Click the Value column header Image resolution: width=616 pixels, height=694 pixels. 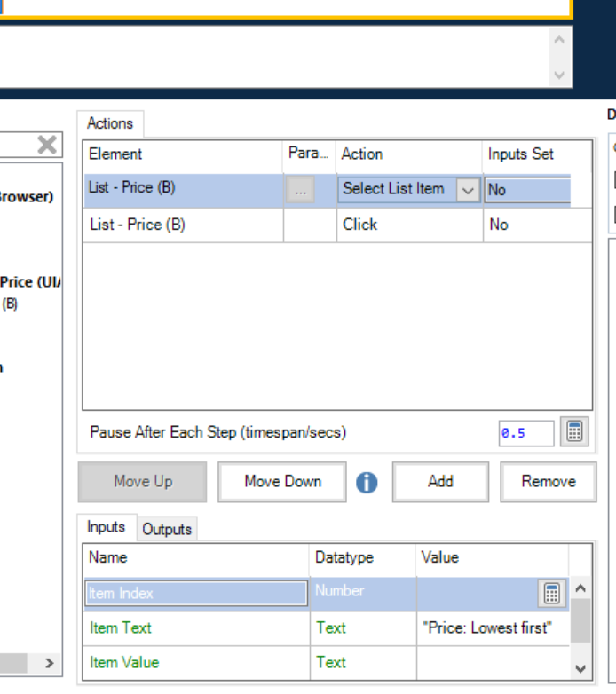pos(492,557)
